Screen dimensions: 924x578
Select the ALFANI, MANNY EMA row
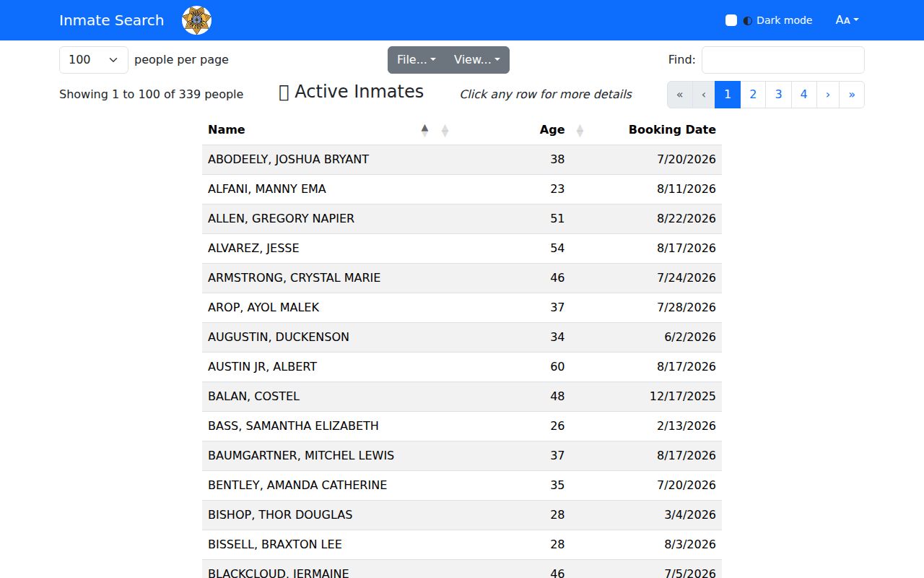click(x=462, y=189)
